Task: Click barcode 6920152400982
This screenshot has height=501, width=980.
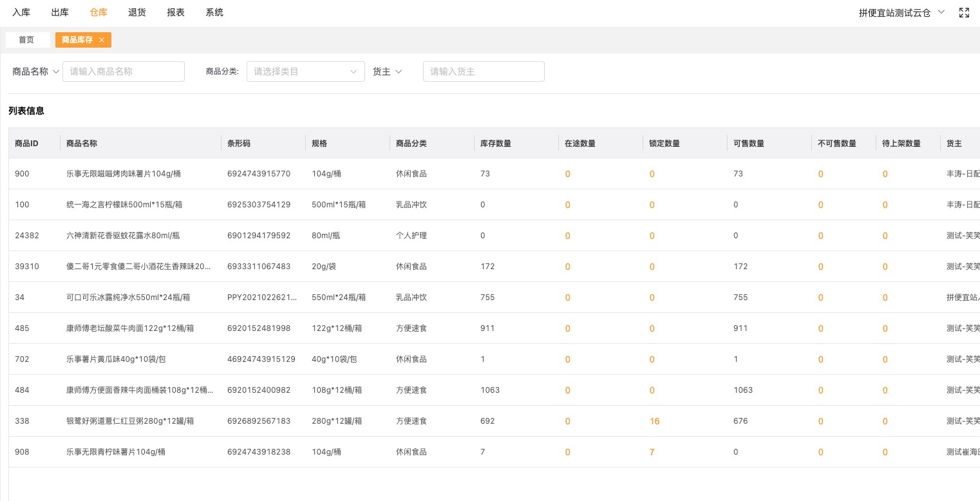Action: click(259, 390)
